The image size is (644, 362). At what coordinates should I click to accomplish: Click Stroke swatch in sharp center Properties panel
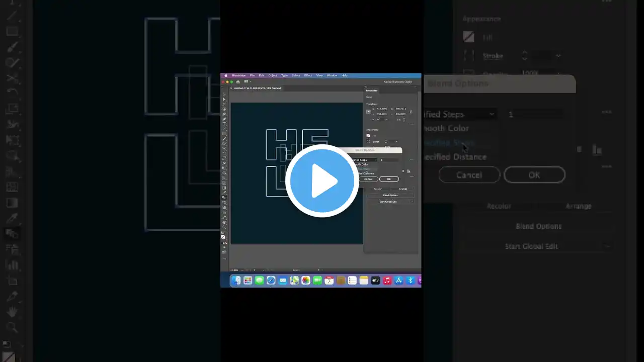coord(368,141)
